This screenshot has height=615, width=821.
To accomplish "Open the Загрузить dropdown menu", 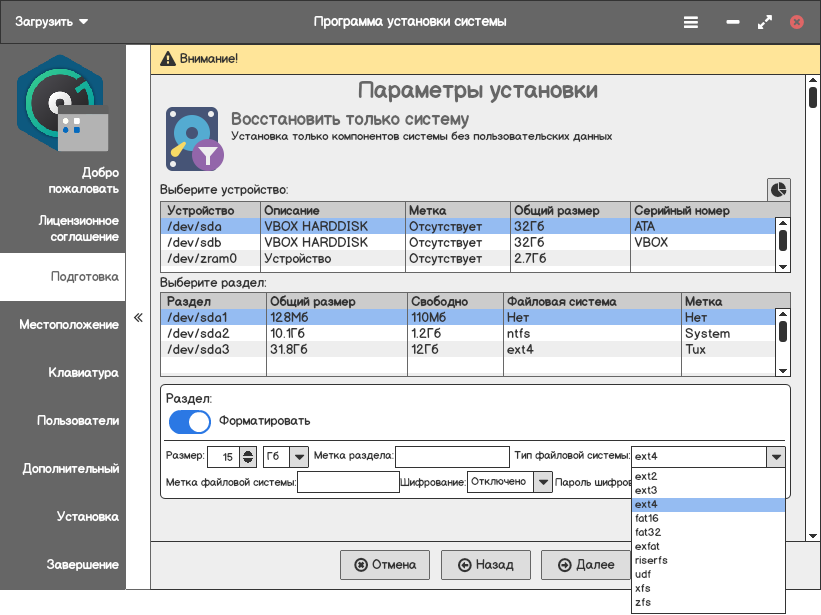I will coord(51,22).
